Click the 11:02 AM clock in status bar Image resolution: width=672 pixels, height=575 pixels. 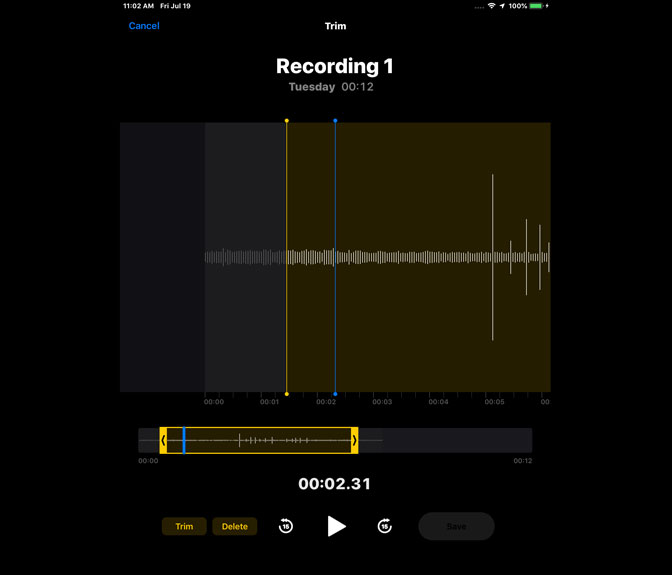click(x=138, y=6)
